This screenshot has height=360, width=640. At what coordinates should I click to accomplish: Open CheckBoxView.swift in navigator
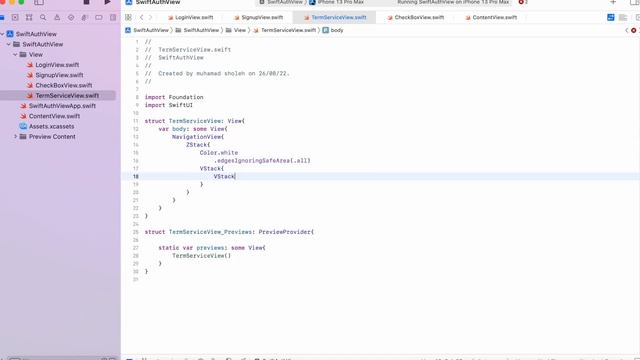coord(59,85)
